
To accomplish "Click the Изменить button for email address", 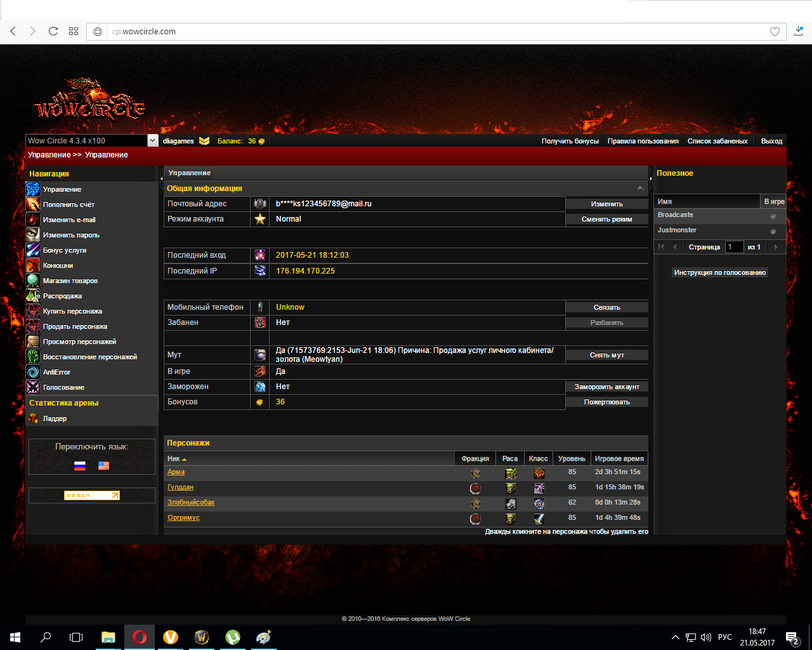I will pyautogui.click(x=606, y=204).
